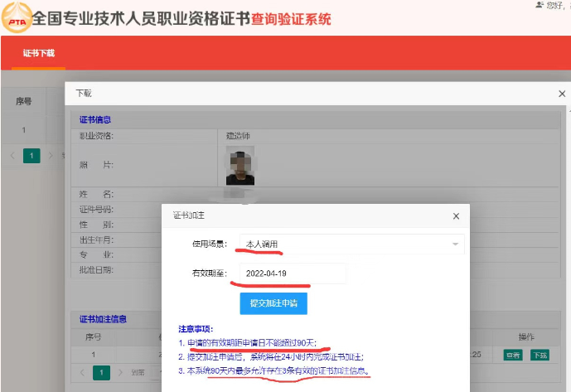Select page 1 in 证书加注信息 pagination
This screenshot has width=571, height=392.
click(100, 373)
